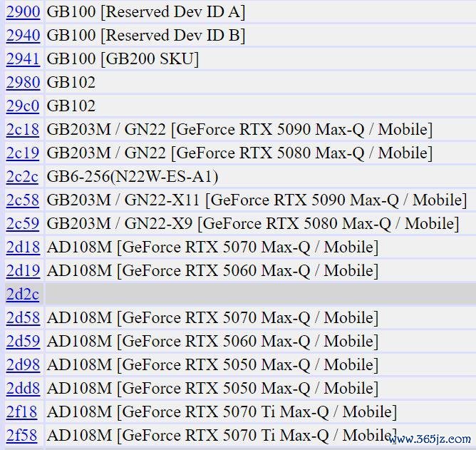Open device ID 2c59 link
This screenshot has width=476, height=450.
(23, 224)
